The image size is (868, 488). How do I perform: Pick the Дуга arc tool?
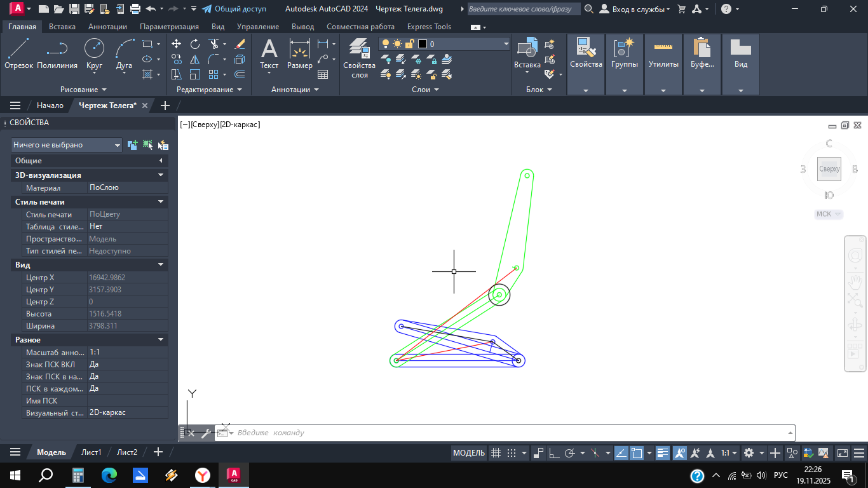click(x=124, y=53)
